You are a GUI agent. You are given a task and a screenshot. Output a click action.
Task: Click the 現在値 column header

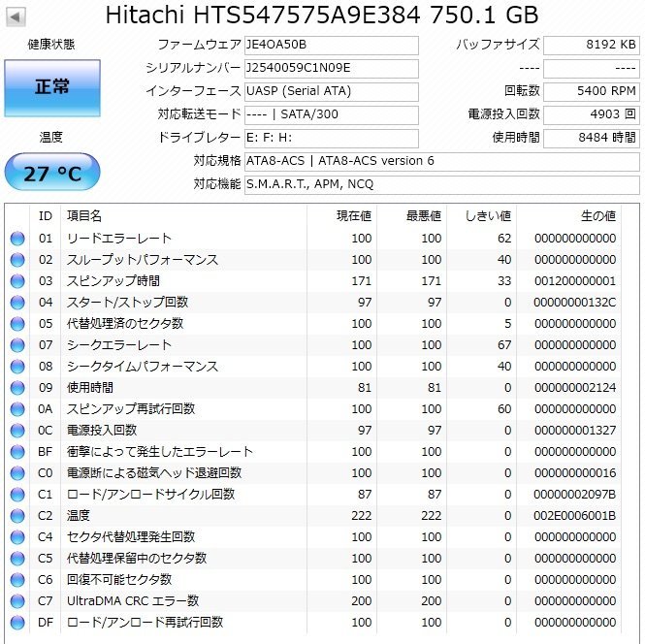(x=353, y=215)
